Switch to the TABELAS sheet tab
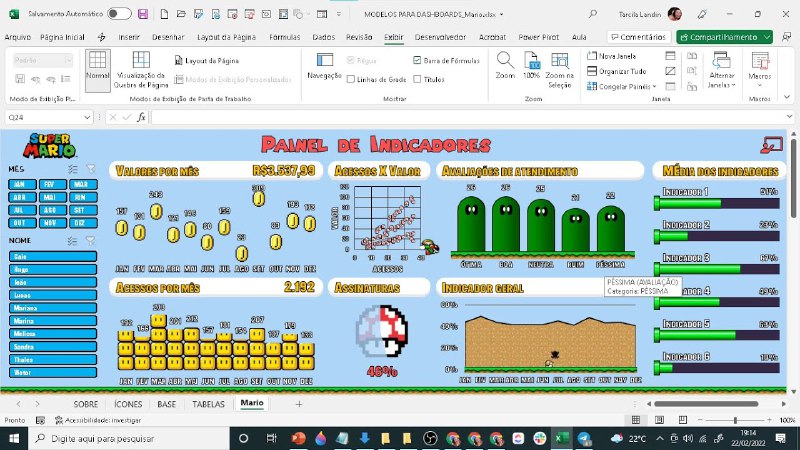Image resolution: width=800 pixels, height=450 pixels. pyautogui.click(x=208, y=404)
